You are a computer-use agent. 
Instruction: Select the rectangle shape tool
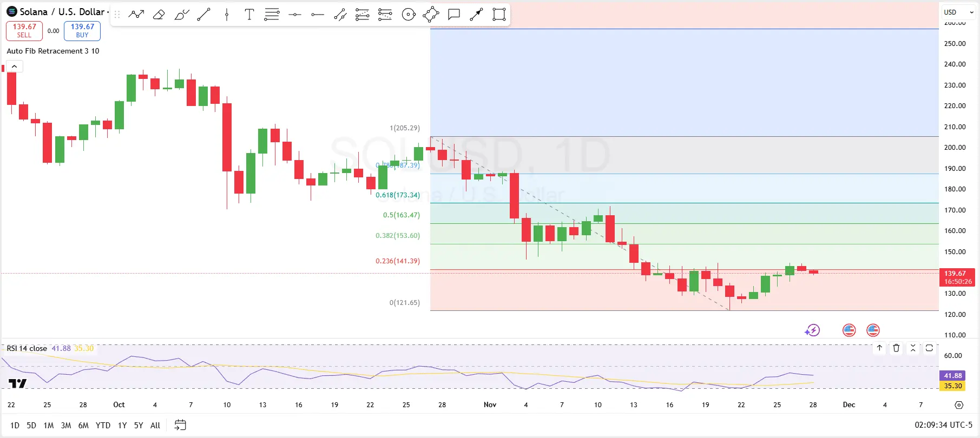[499, 15]
